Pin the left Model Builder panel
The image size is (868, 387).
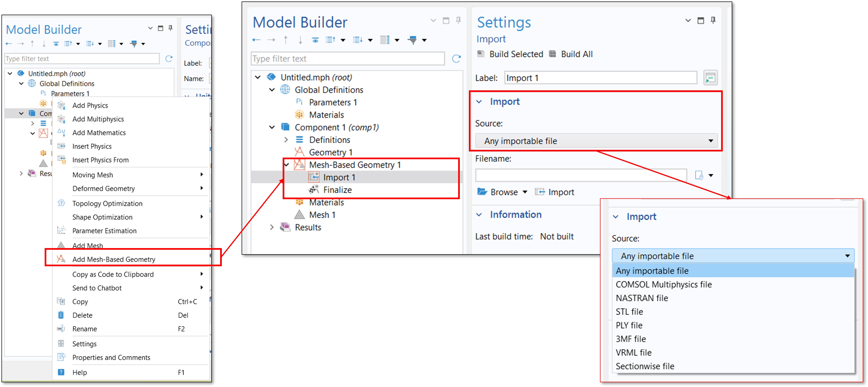171,28
